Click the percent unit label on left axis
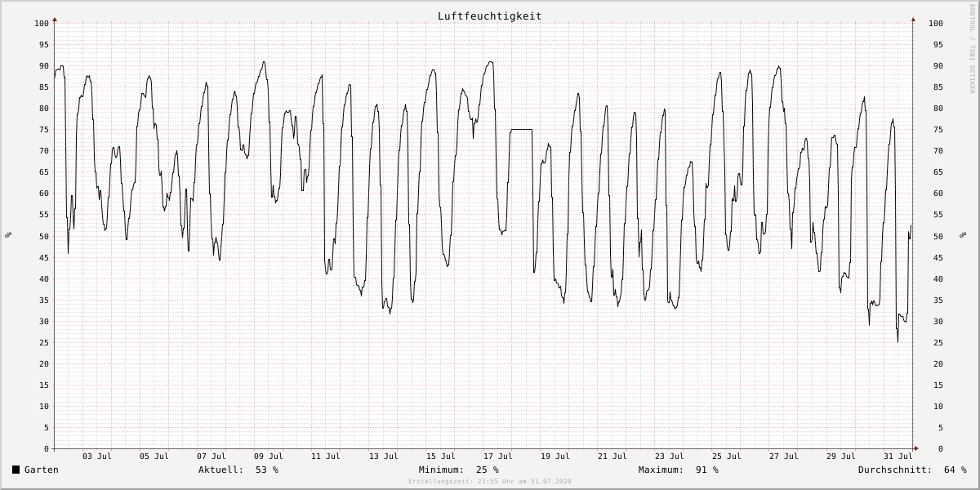This screenshot has width=980, height=490. click(x=8, y=235)
